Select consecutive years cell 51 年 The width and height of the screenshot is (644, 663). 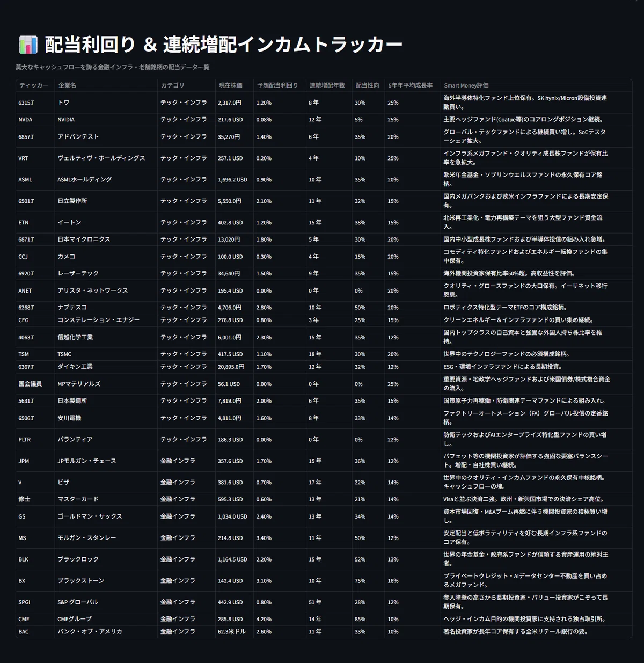tap(329, 602)
